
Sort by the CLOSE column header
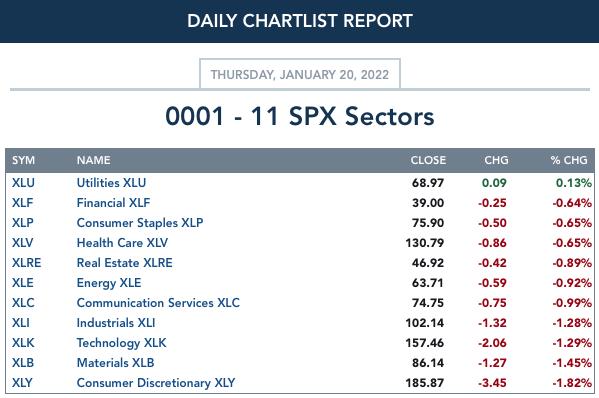[428, 160]
